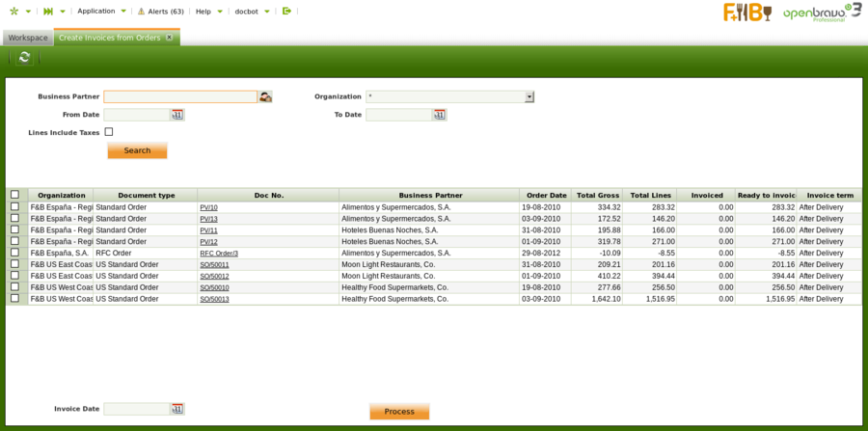This screenshot has height=431, width=868.
Task: Tick the select-all checkbox in grid header
Action: point(14,195)
